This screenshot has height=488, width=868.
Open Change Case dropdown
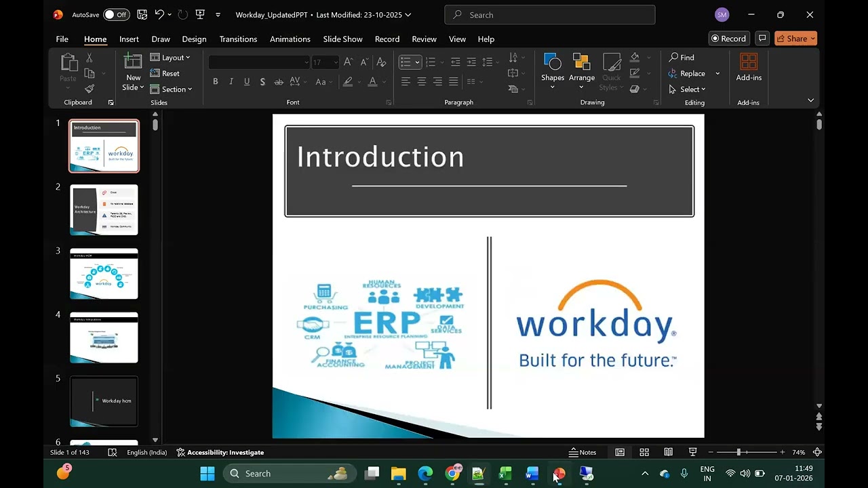323,82
